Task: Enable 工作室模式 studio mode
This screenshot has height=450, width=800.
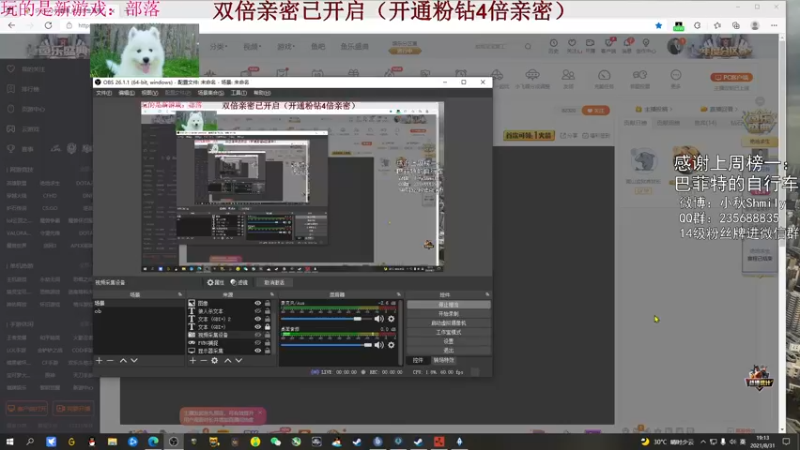Action: [x=448, y=332]
